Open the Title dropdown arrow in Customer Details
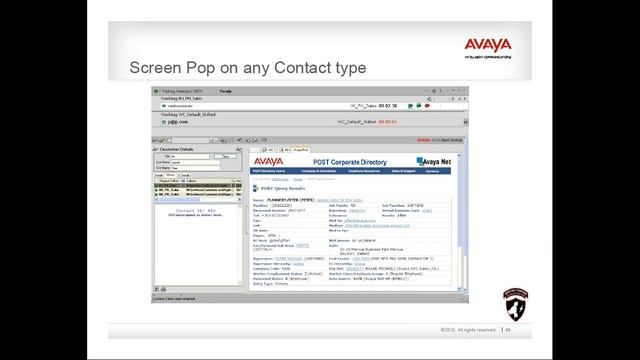This screenshot has width=640, height=360. 211,156
